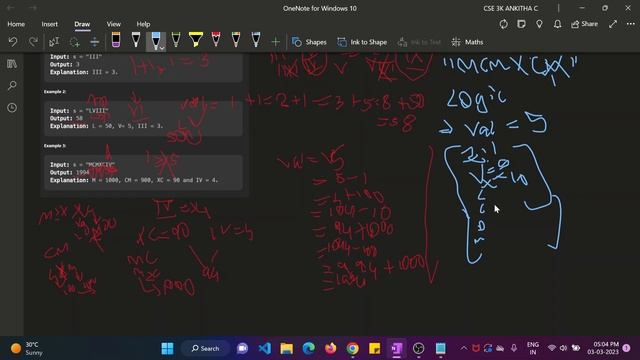
Task: Show recent notes in the sidebar
Action: 12,108
